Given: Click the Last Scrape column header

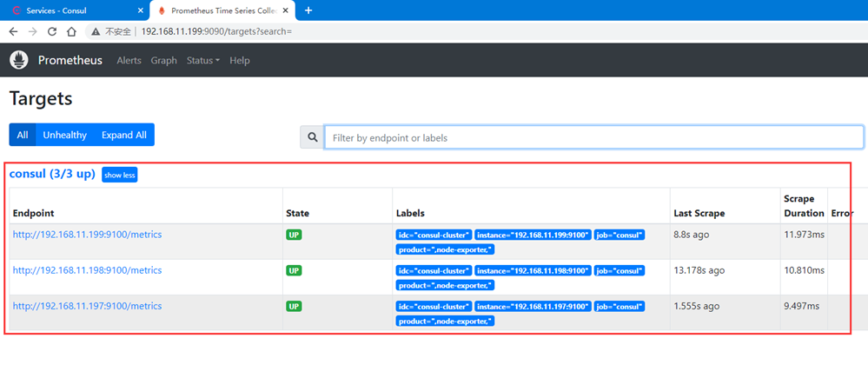Looking at the screenshot, I should 699,213.
